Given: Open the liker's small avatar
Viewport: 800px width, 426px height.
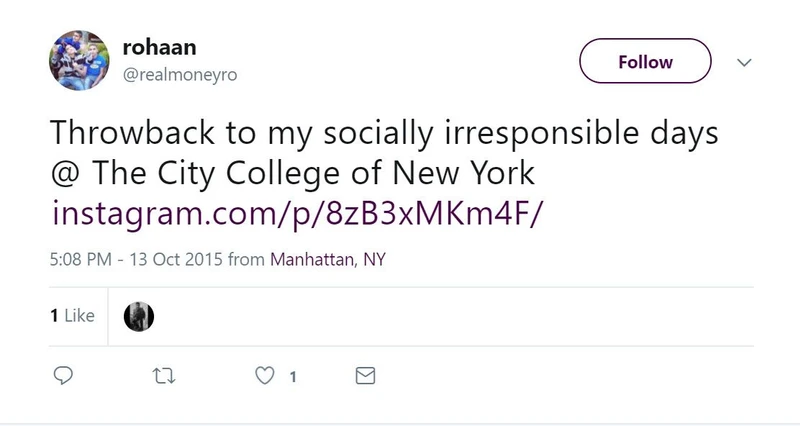Looking at the screenshot, I should 138,316.
